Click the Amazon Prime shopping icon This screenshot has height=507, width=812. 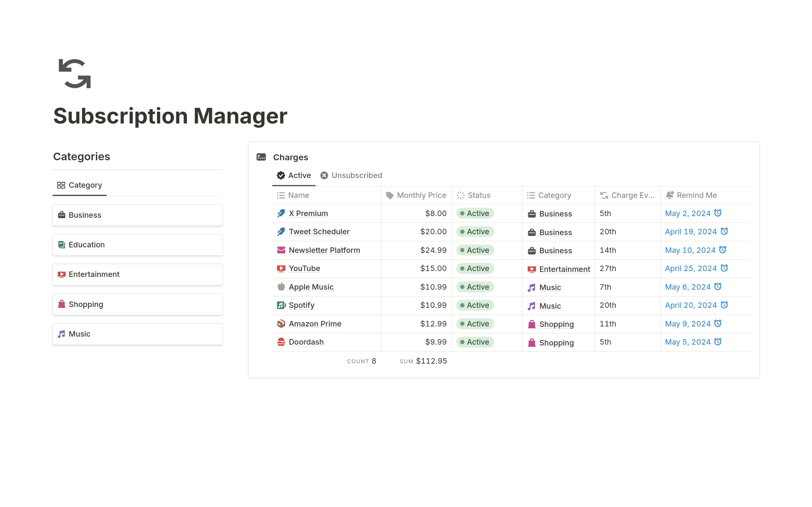pyautogui.click(x=532, y=323)
